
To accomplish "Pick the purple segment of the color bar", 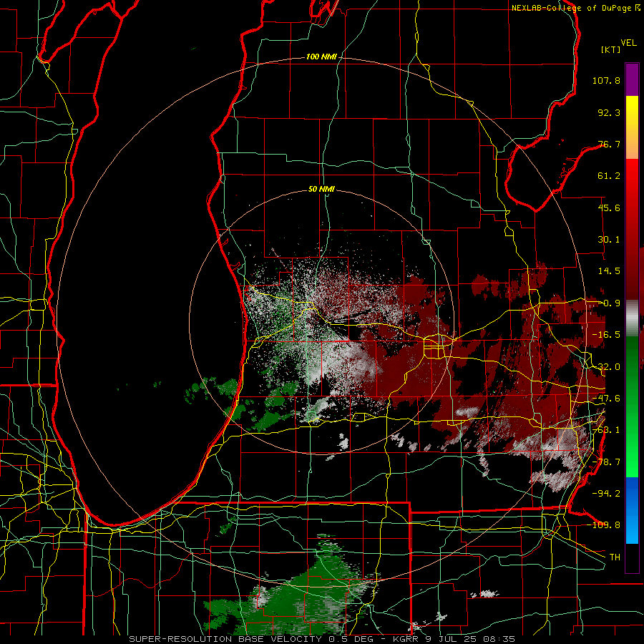I will pos(632,79).
